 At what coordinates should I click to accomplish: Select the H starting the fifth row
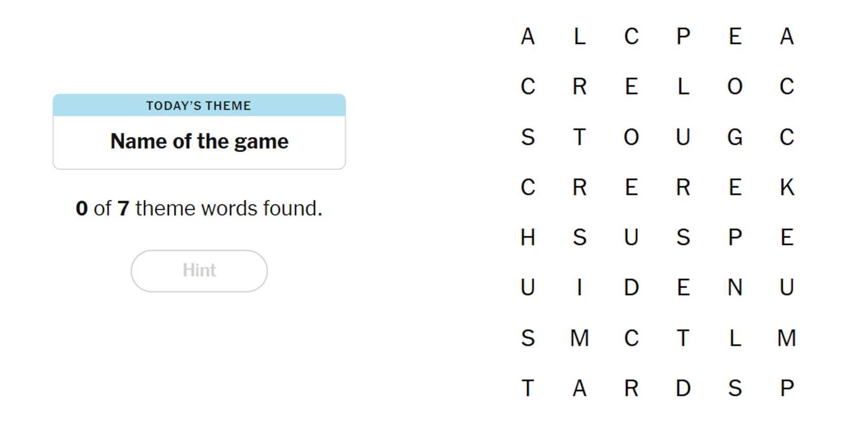coord(528,237)
